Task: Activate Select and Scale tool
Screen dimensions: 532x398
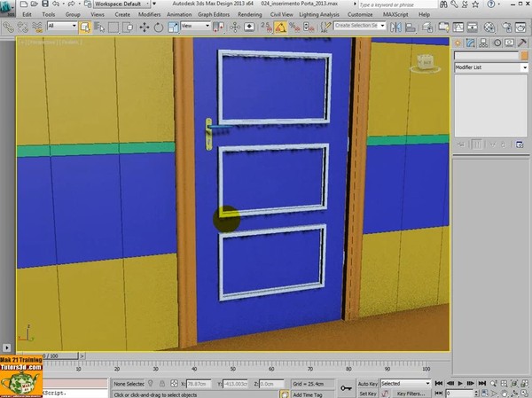Action: coord(173,27)
